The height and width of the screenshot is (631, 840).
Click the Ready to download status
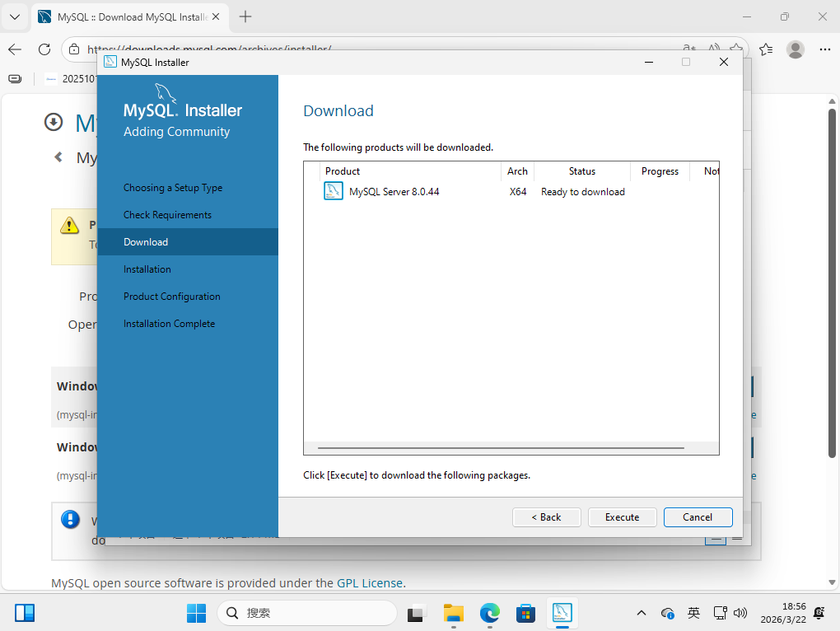582,192
